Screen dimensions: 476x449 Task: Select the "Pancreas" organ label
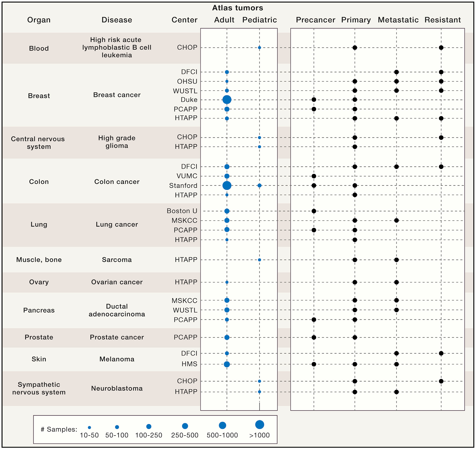[x=39, y=310]
